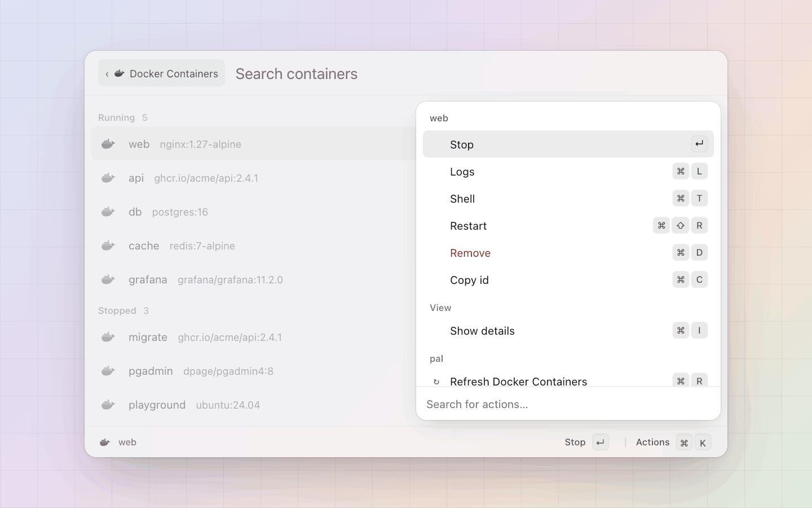The height and width of the screenshot is (508, 812).
Task: Click the Stopped 3 section header
Action: 123,311
